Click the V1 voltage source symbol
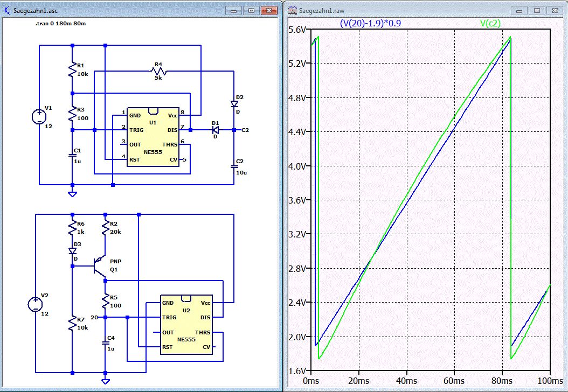This screenshot has width=568, height=392. click(39, 117)
